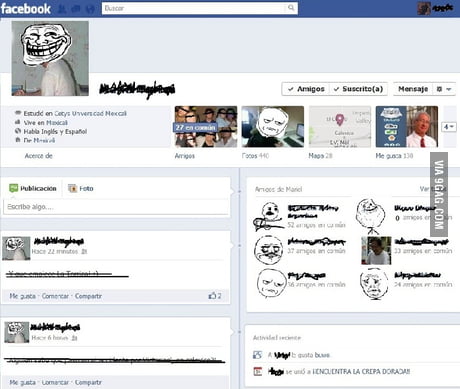460x389 pixels.
Task: Toggle the Suscrito(a) subscription button
Action: (359, 89)
